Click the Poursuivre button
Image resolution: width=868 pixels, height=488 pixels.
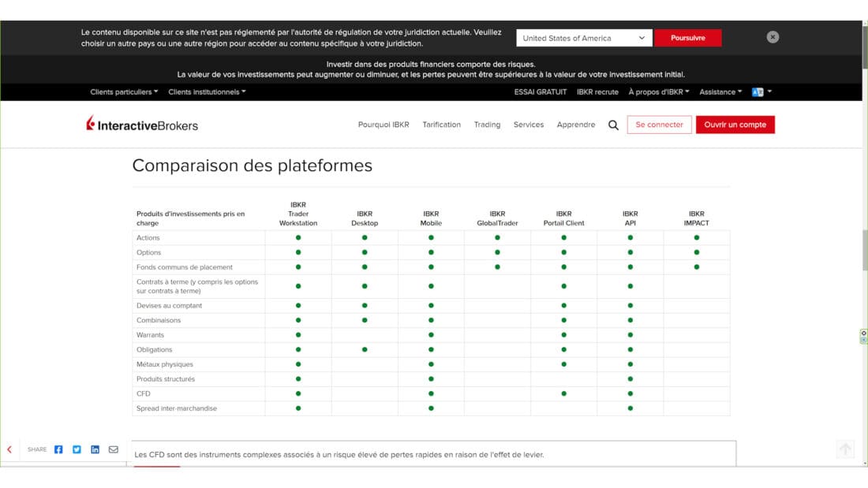(x=687, y=38)
